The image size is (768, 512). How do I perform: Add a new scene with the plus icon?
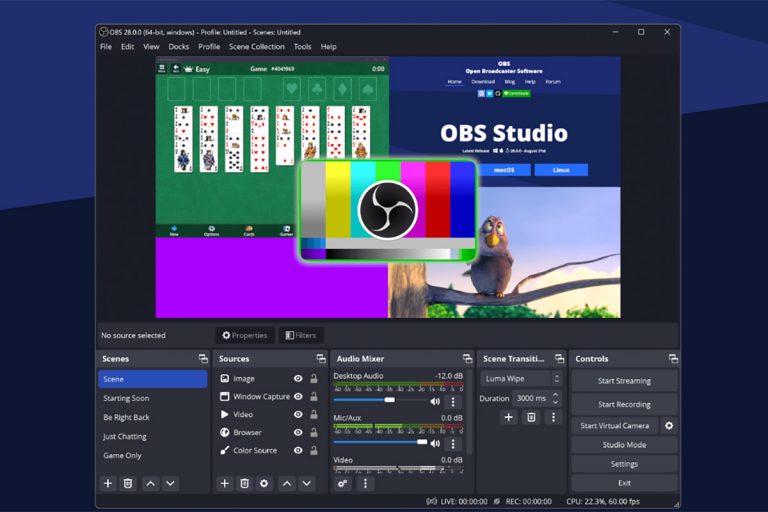(x=108, y=484)
